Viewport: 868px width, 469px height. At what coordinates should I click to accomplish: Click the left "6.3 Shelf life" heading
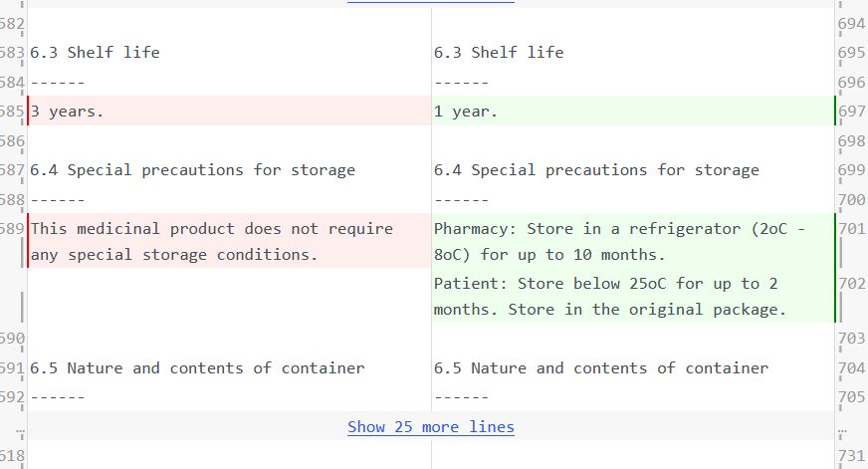coord(95,53)
